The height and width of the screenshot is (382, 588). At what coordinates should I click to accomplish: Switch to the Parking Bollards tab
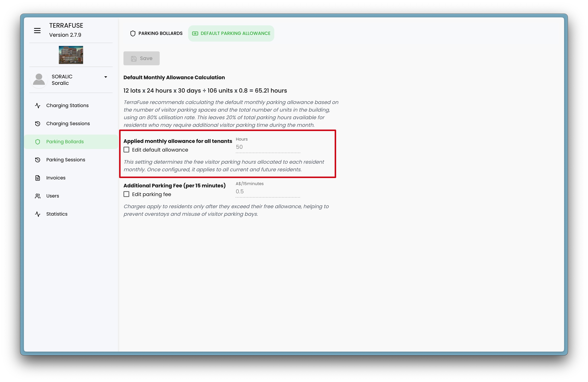tap(156, 33)
